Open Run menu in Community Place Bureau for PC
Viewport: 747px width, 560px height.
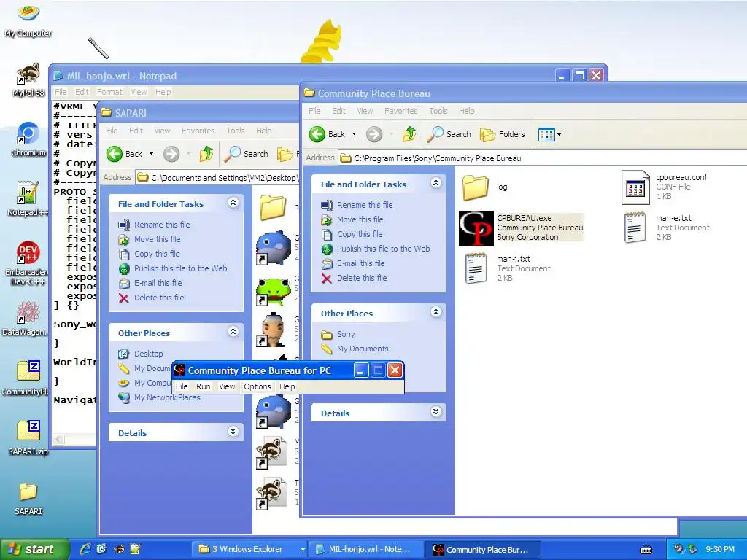pyautogui.click(x=203, y=386)
